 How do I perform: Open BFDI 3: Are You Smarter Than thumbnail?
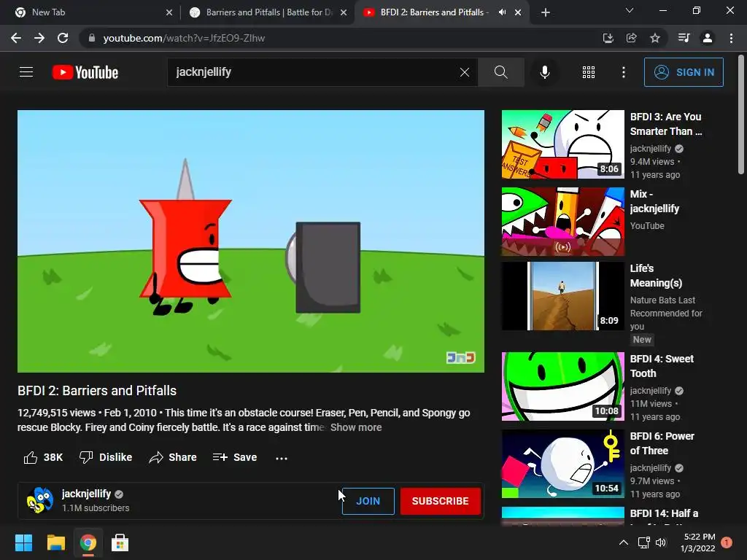[562, 144]
